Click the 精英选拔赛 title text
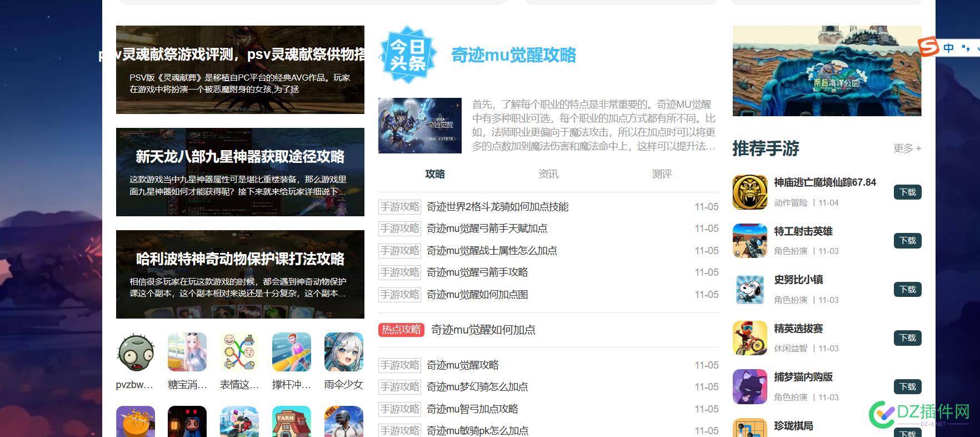 pos(798,329)
